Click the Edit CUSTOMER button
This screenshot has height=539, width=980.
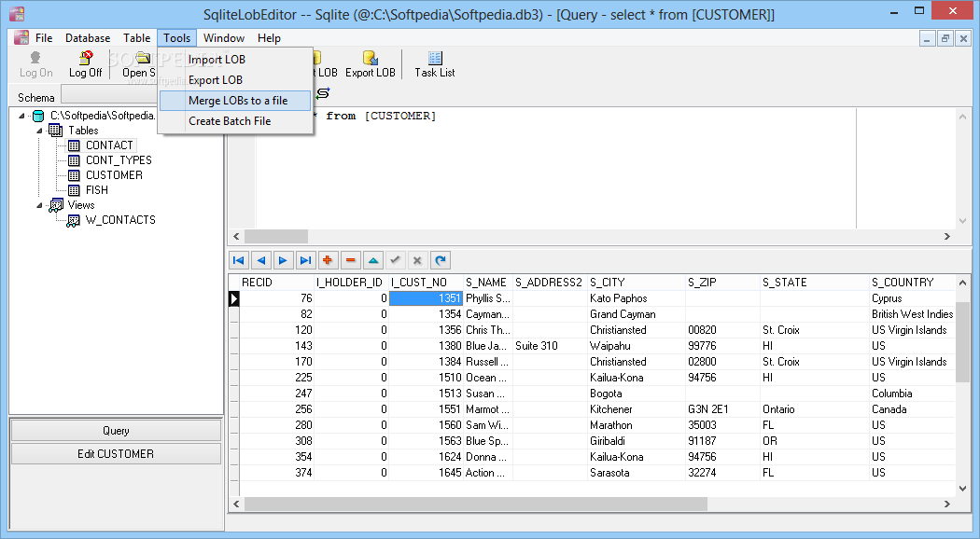click(x=117, y=454)
